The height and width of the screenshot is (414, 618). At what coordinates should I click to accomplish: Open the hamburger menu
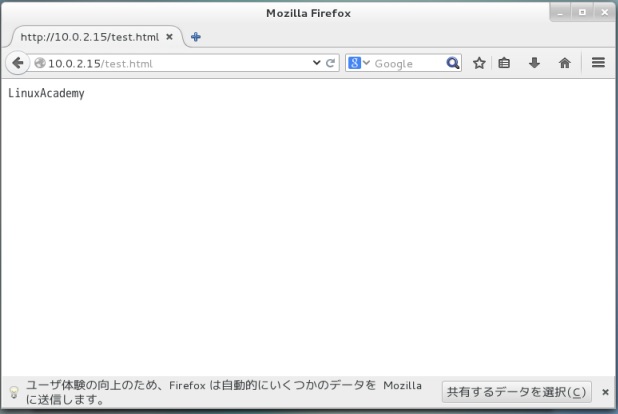tap(598, 63)
